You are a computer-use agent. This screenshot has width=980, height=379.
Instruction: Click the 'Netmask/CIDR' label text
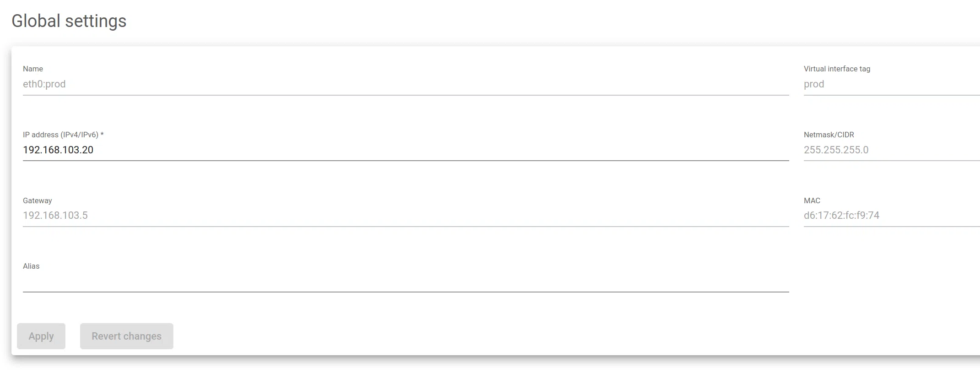pos(829,135)
